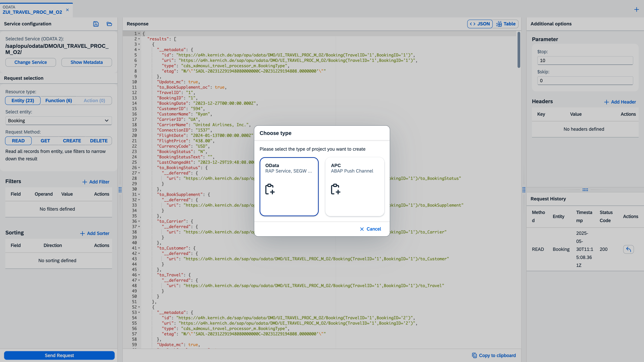Switch response view to Table

click(506, 24)
